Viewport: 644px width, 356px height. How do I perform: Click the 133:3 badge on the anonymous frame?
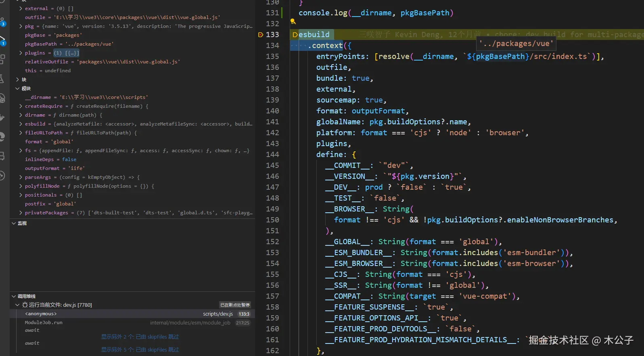(x=244, y=314)
